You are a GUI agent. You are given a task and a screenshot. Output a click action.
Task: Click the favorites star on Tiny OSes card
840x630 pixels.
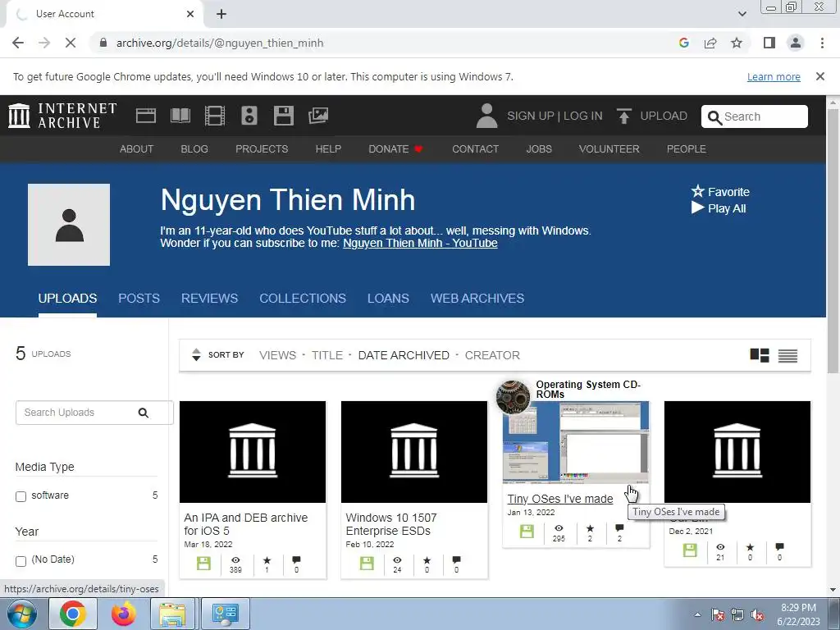click(590, 528)
